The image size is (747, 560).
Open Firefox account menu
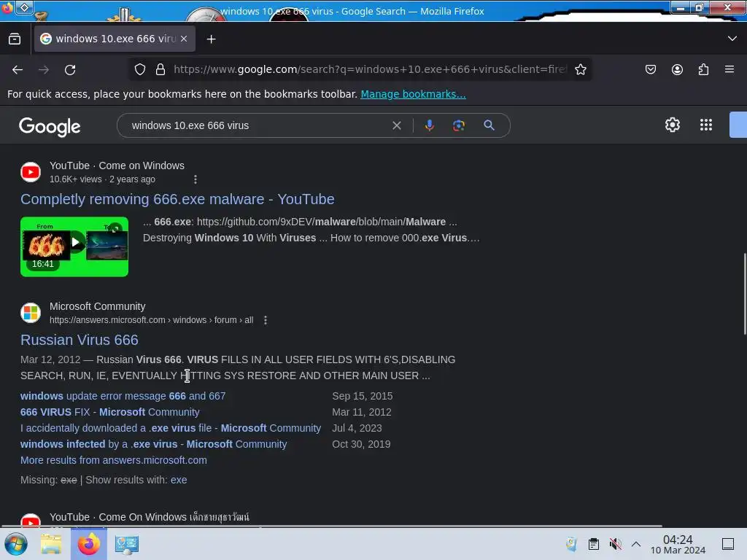(677, 69)
